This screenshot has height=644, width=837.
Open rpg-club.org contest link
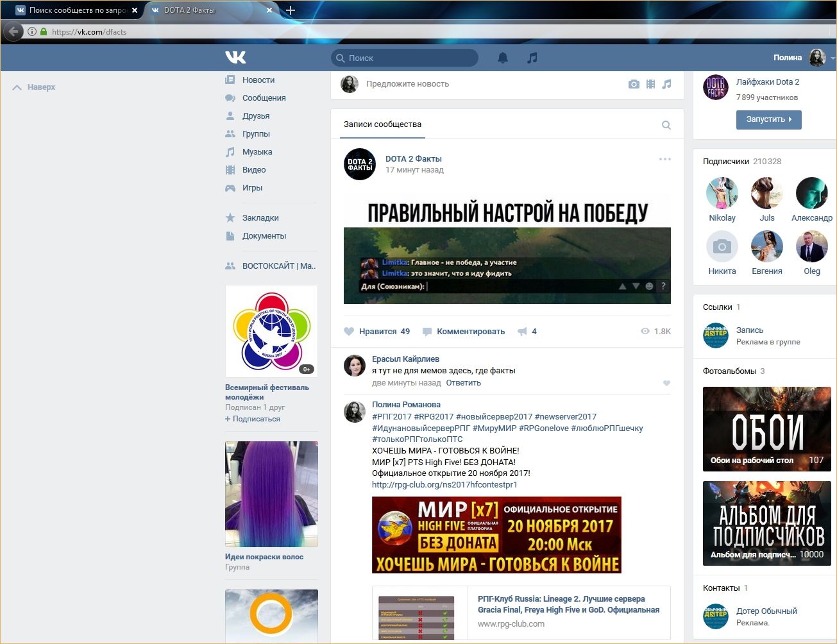point(444,485)
